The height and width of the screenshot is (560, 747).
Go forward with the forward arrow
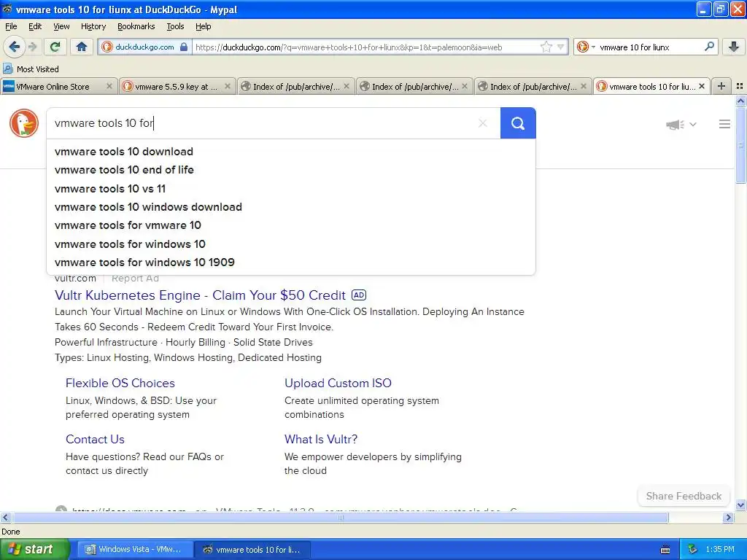(33, 47)
